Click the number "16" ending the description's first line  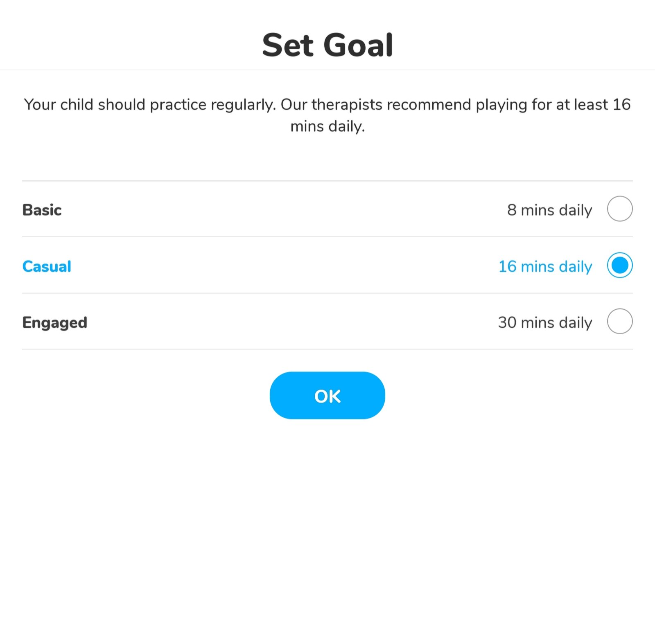click(x=621, y=105)
